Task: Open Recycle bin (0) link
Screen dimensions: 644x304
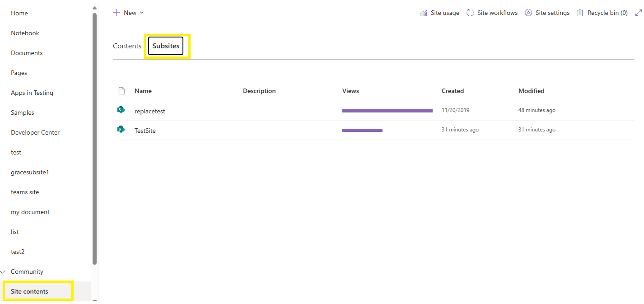Action: 607,13
